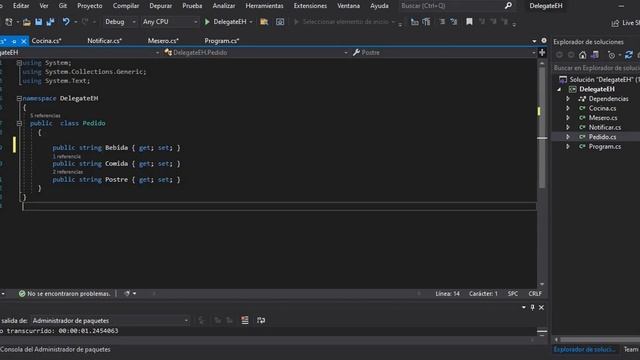Open the Editar menu
Viewport: 640px width, 360px height.
21,6
